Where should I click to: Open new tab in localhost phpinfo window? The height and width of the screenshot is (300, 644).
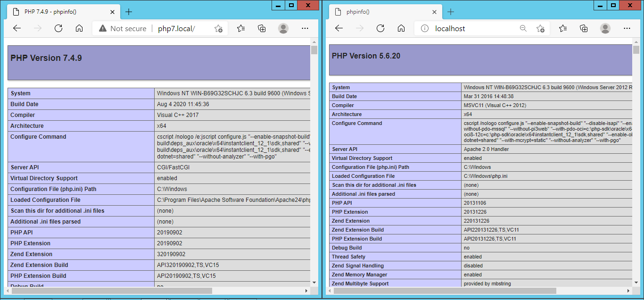coord(451,12)
